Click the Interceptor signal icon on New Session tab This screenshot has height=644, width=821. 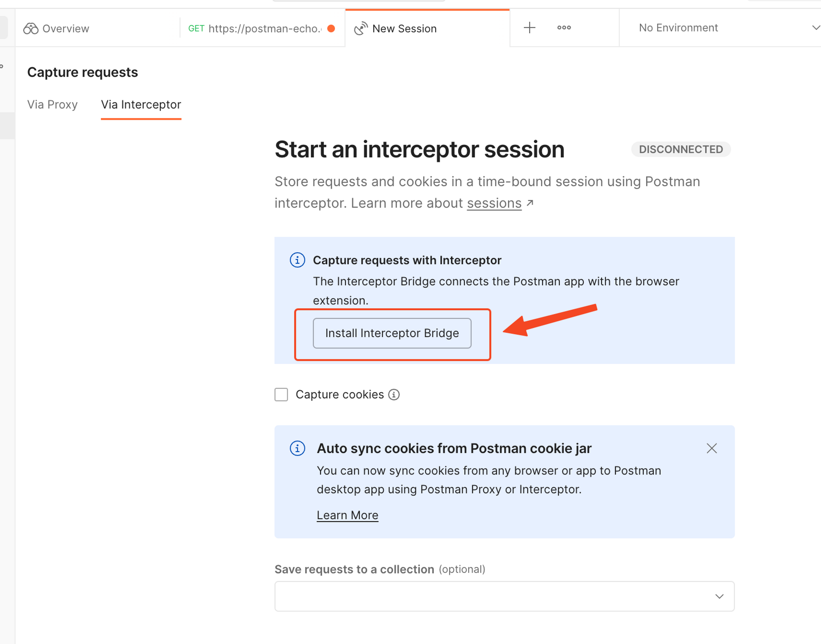click(x=361, y=28)
